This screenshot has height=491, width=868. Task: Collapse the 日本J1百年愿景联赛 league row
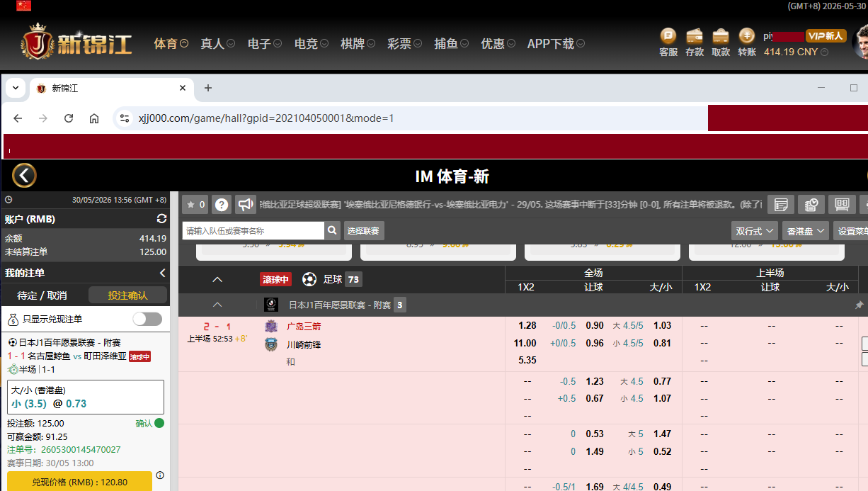coord(217,305)
